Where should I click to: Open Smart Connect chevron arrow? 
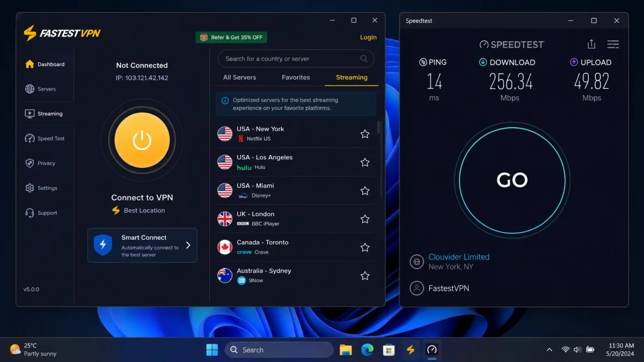coord(188,245)
